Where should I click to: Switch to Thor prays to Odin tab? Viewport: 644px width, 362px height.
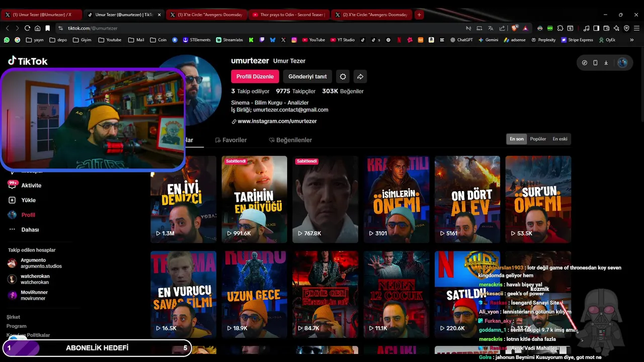[x=288, y=15]
